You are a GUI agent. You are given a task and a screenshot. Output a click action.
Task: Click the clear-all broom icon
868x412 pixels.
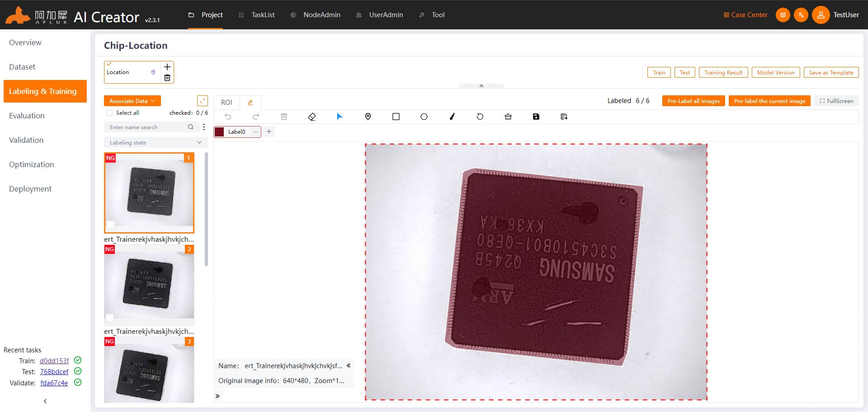click(508, 117)
